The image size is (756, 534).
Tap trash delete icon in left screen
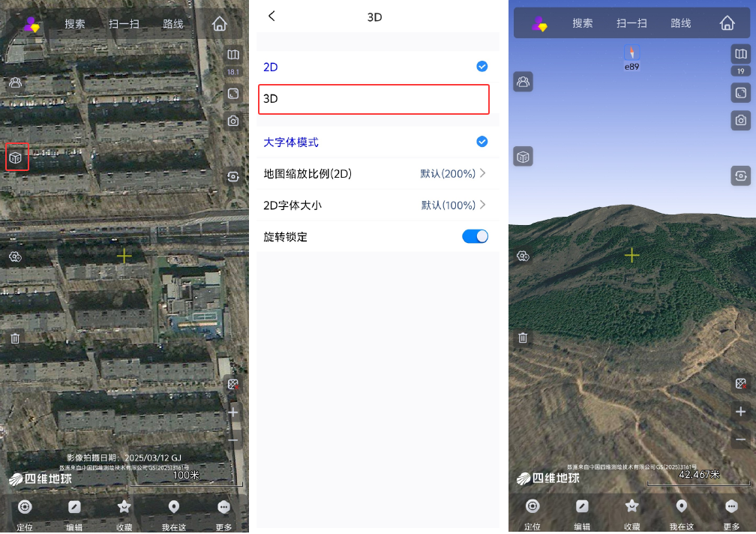point(16,338)
